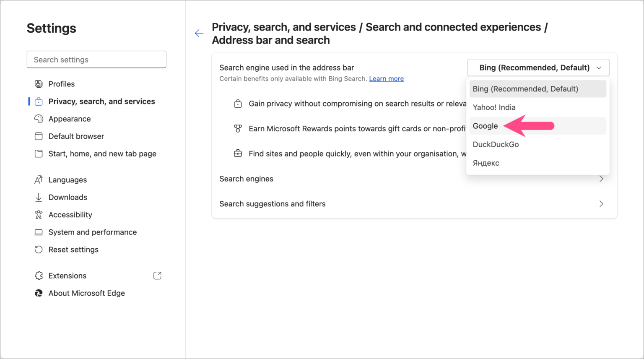Open the Learn more link
Image resolution: width=644 pixels, height=359 pixels.
tap(386, 78)
